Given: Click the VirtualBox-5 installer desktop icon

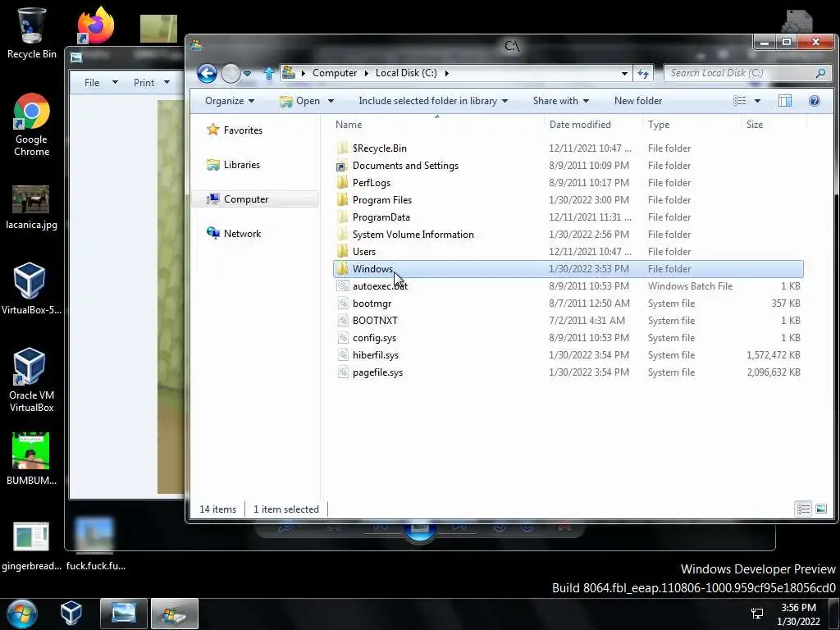Looking at the screenshot, I should pos(31,288).
